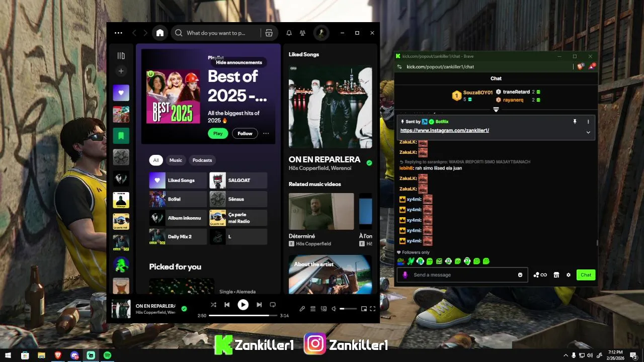Viewport: 644px width, 362px height.
Task: Expand Your Library sidebar
Action: (x=121, y=56)
